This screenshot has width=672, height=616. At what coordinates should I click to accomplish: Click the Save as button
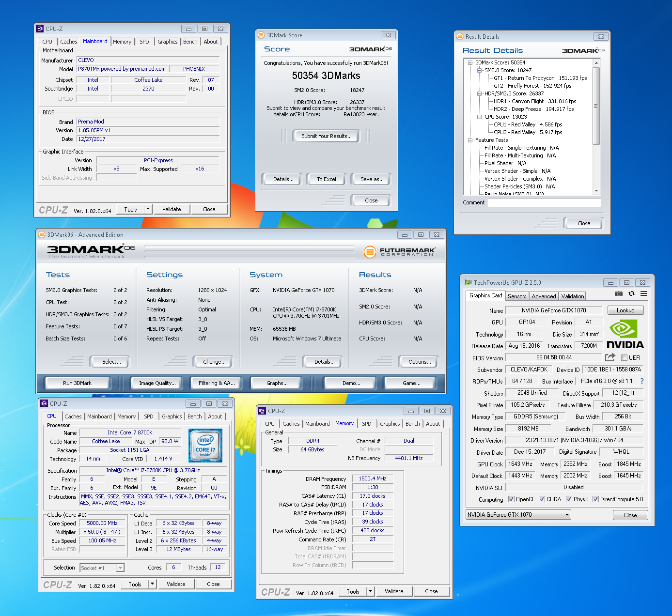click(372, 179)
